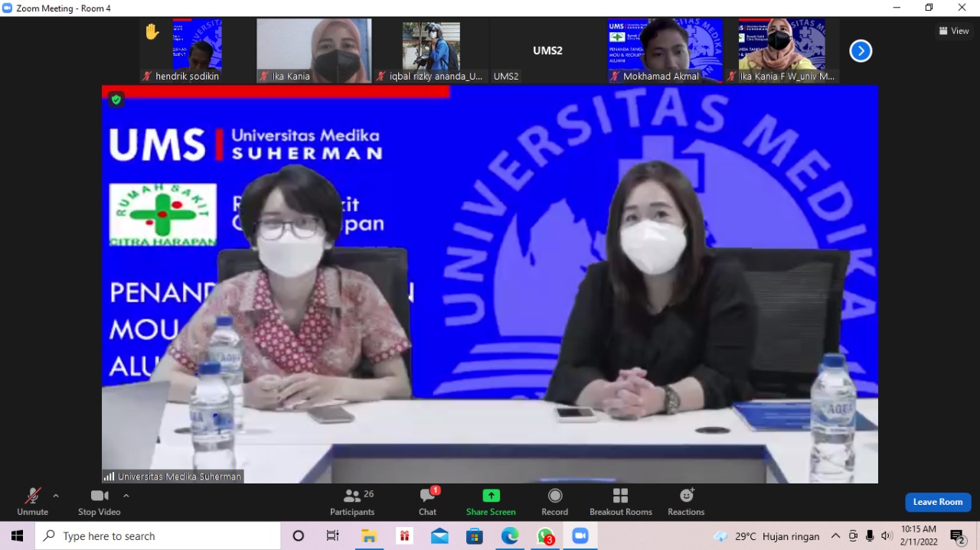The width and height of the screenshot is (980, 550).
Task: Unmute the microphone
Action: (x=32, y=503)
